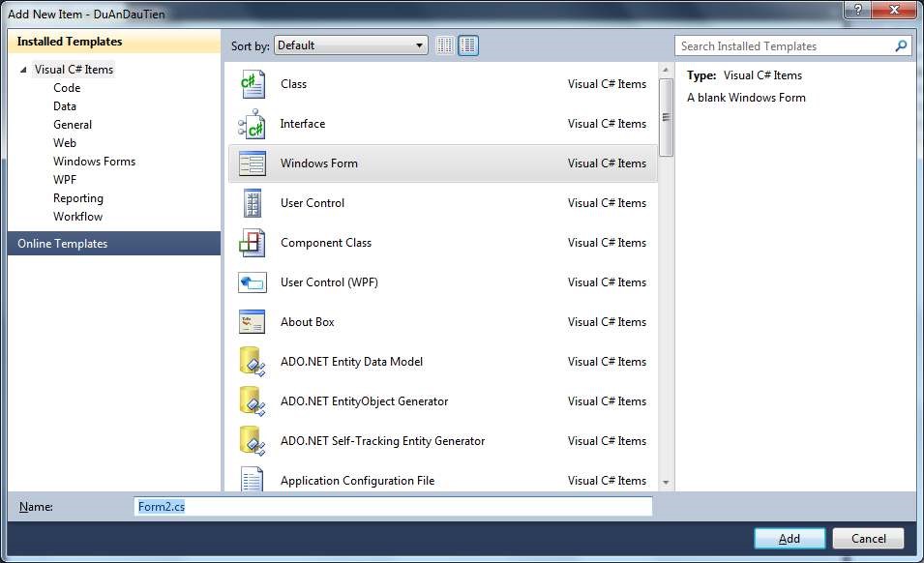Image resolution: width=924 pixels, height=563 pixels.
Task: Collapse the Visual C# Items node
Action: [23, 70]
